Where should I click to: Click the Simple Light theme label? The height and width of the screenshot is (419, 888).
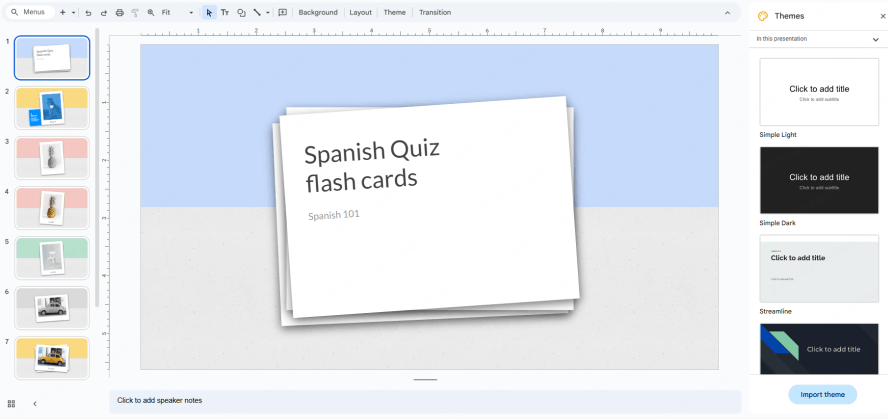point(778,135)
